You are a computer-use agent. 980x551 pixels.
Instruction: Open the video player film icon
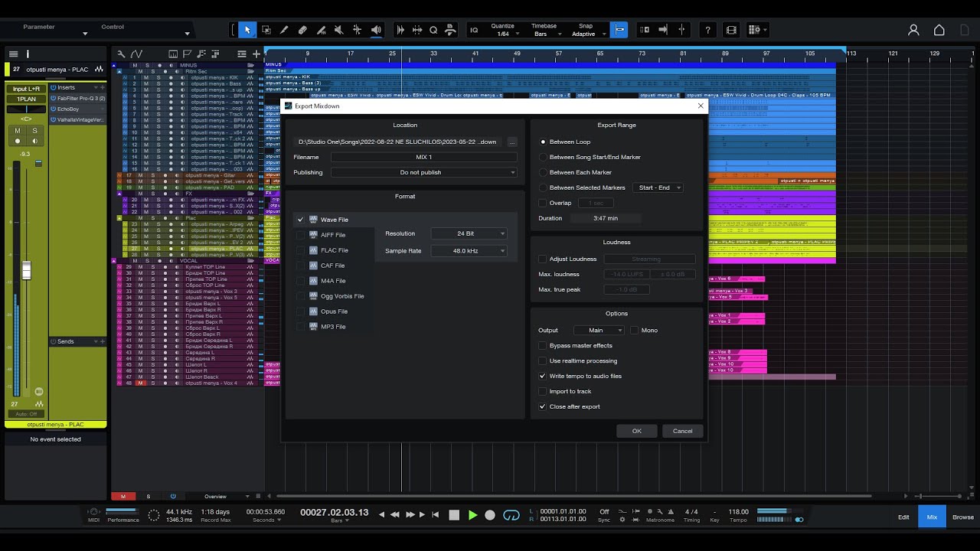(731, 30)
